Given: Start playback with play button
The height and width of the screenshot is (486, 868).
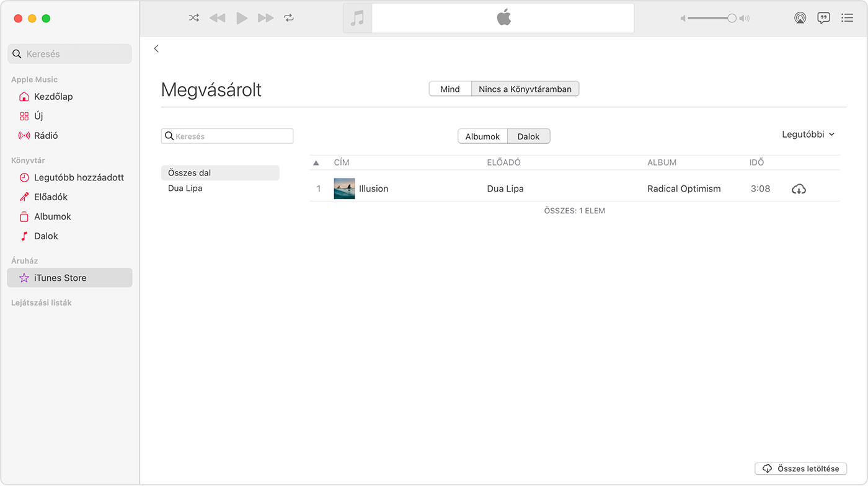Looking at the screenshot, I should [242, 18].
